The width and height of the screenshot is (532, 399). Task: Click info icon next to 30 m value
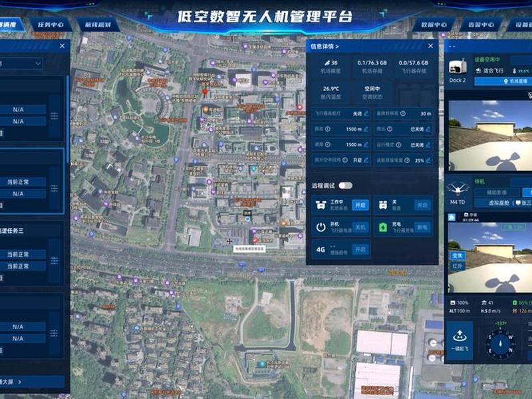tap(402, 113)
